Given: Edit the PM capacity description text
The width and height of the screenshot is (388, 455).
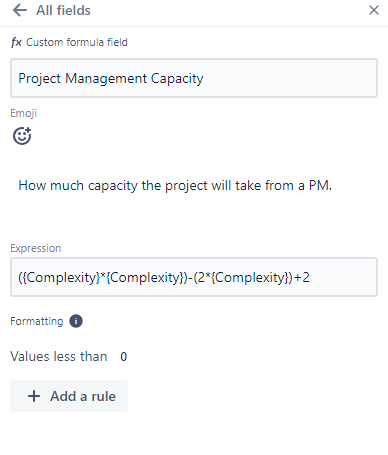Looking at the screenshot, I should [x=175, y=185].
